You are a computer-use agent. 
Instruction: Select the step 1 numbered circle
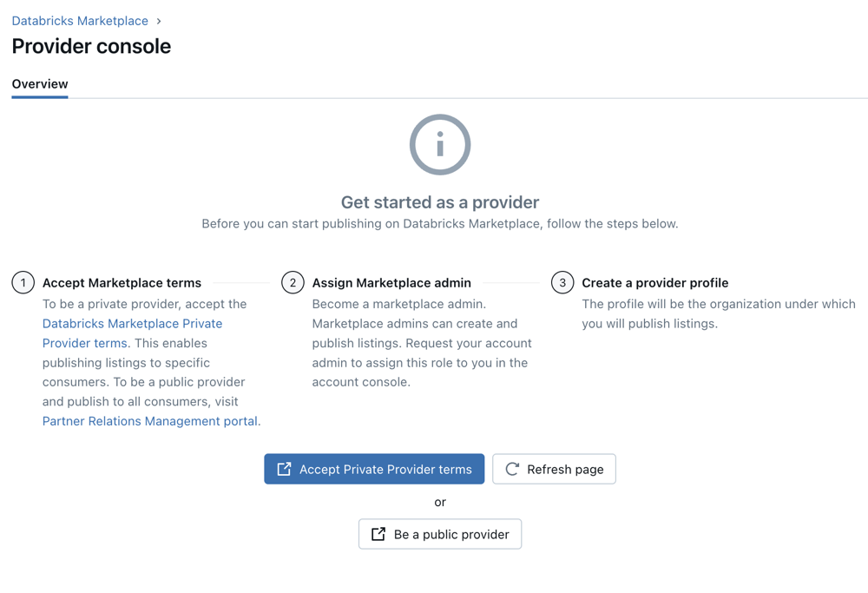point(23,282)
